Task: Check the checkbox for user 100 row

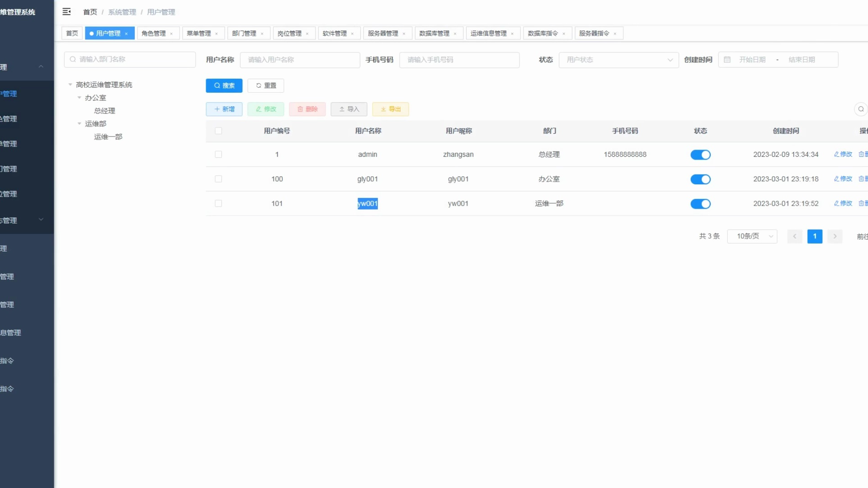Action: point(218,179)
